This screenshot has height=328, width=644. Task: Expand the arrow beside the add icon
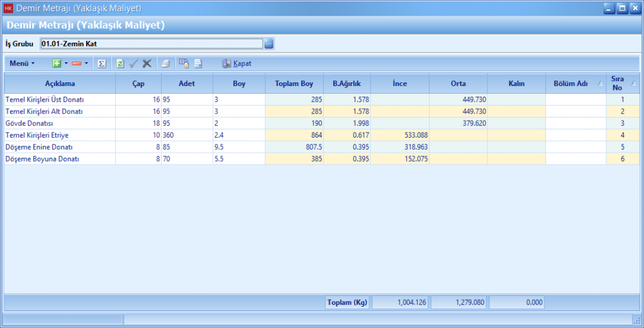66,63
